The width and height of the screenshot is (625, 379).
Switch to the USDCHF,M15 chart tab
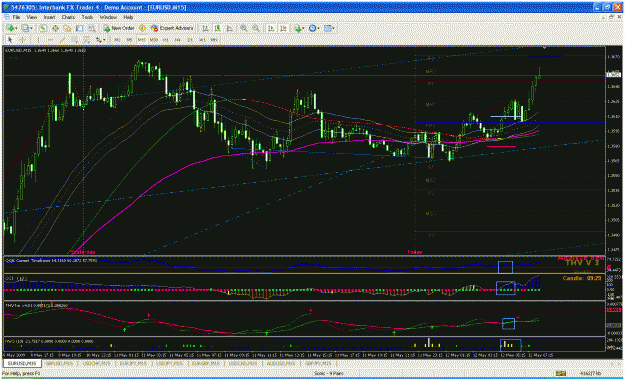pyautogui.click(x=95, y=363)
